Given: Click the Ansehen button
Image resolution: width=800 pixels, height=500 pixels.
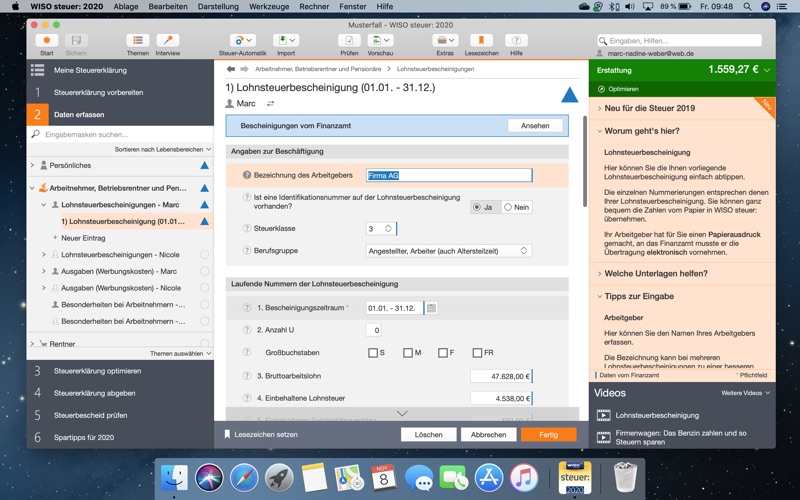Looking at the screenshot, I should [535, 126].
